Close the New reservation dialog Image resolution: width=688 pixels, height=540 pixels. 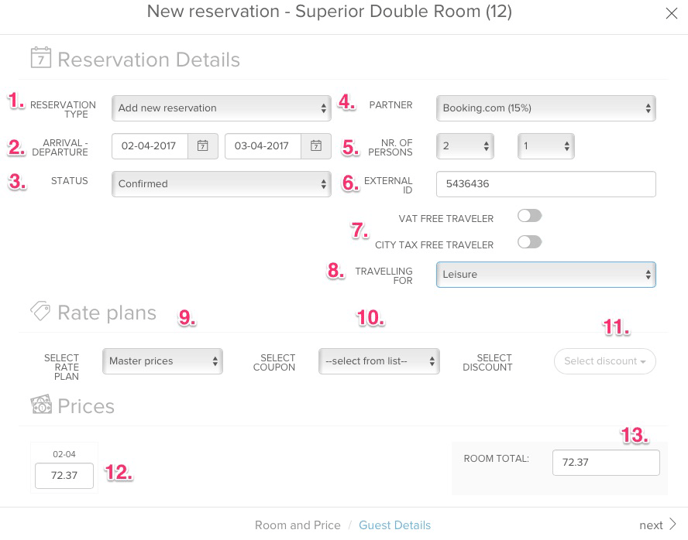[671, 13]
